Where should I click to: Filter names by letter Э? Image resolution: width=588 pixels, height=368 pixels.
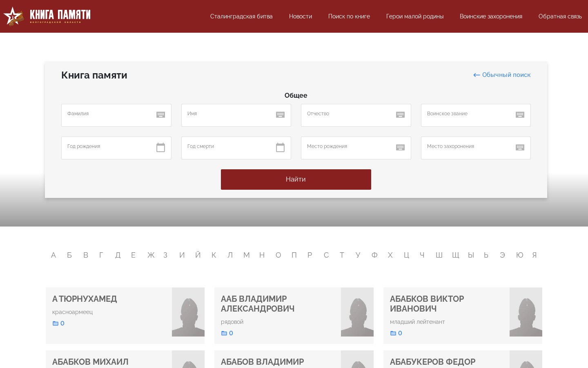click(502, 255)
